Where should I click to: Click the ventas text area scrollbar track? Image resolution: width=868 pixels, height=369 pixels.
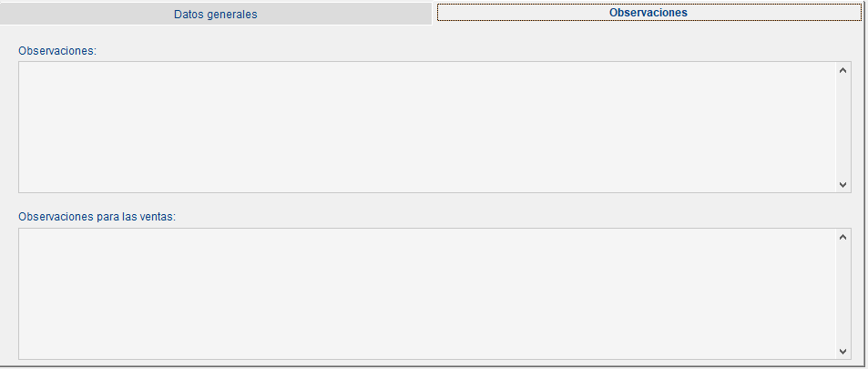[x=843, y=294]
